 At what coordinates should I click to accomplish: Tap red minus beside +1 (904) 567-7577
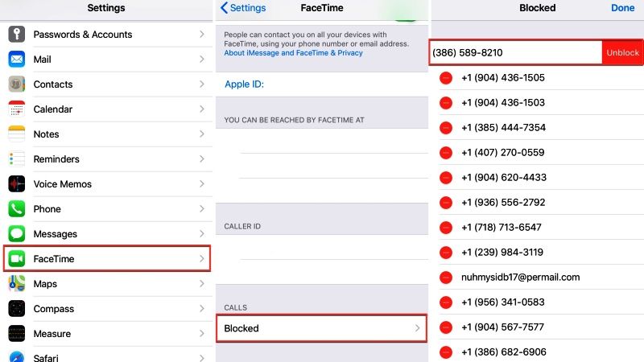coord(446,327)
